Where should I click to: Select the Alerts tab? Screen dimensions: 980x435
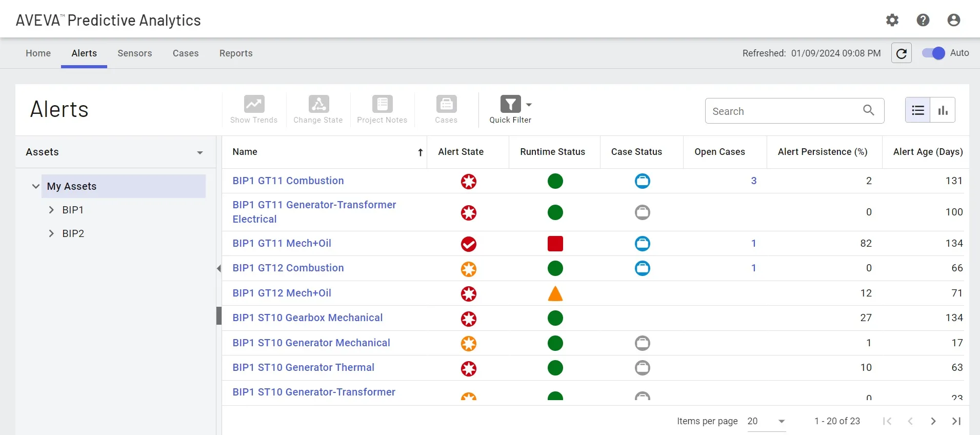click(84, 53)
